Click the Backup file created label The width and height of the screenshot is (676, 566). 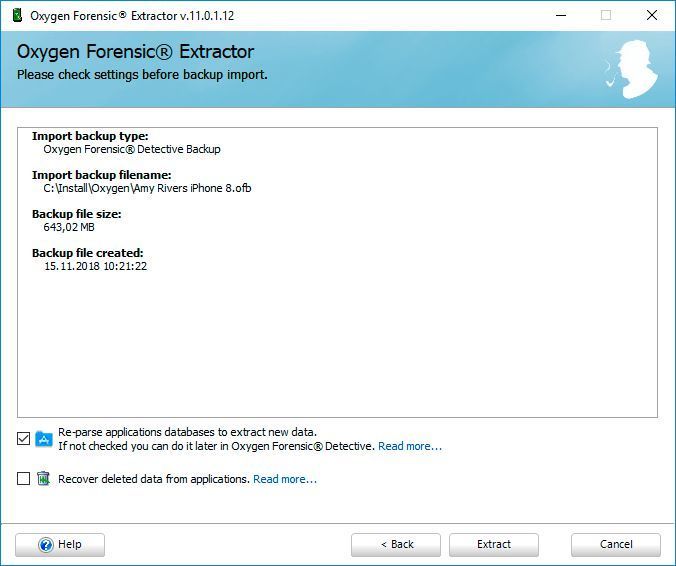[x=88, y=253]
